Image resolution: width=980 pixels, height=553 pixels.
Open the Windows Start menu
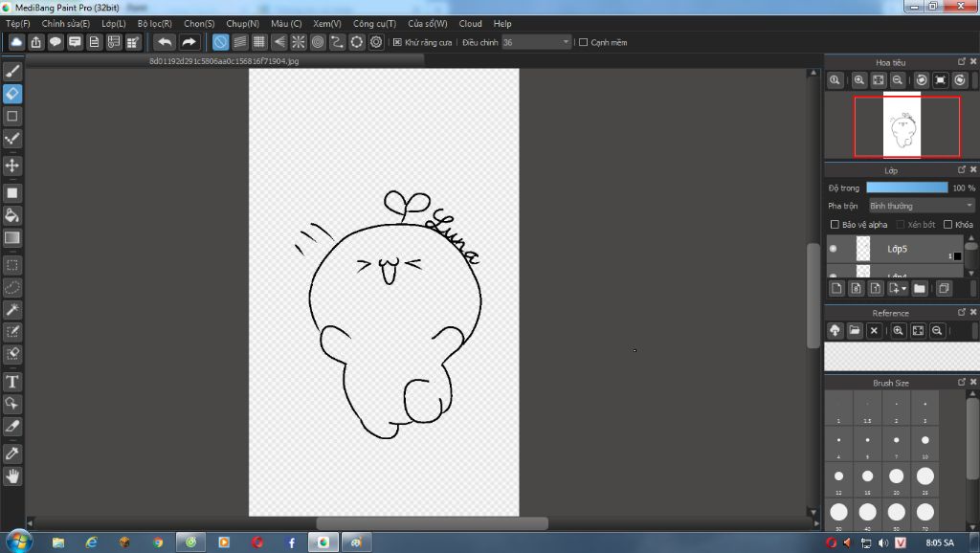(x=19, y=542)
